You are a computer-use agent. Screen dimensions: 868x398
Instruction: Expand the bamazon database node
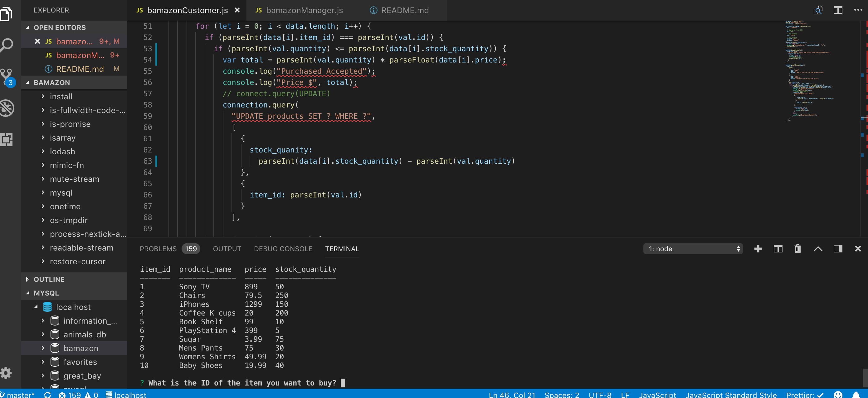(x=43, y=348)
